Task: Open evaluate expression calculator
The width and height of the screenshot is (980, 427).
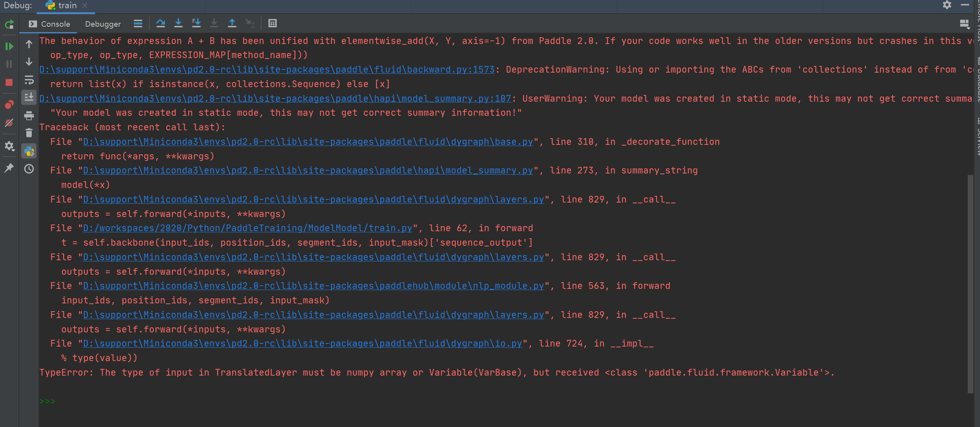Action: (273, 24)
